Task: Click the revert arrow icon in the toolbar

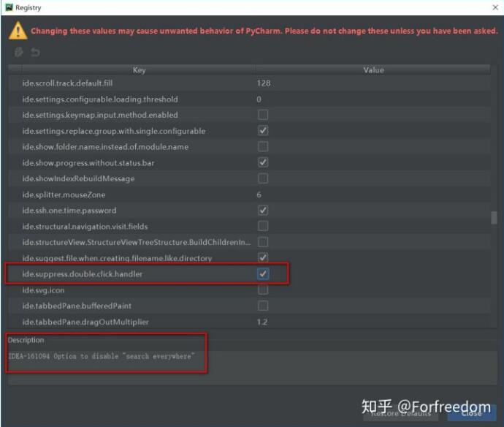Action: 35,52
